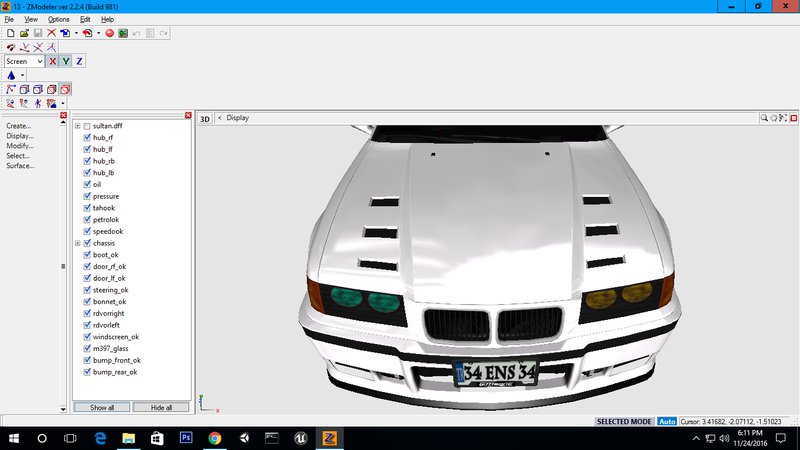Select the vertices level icon
The image size is (800, 450).
(x=11, y=89)
